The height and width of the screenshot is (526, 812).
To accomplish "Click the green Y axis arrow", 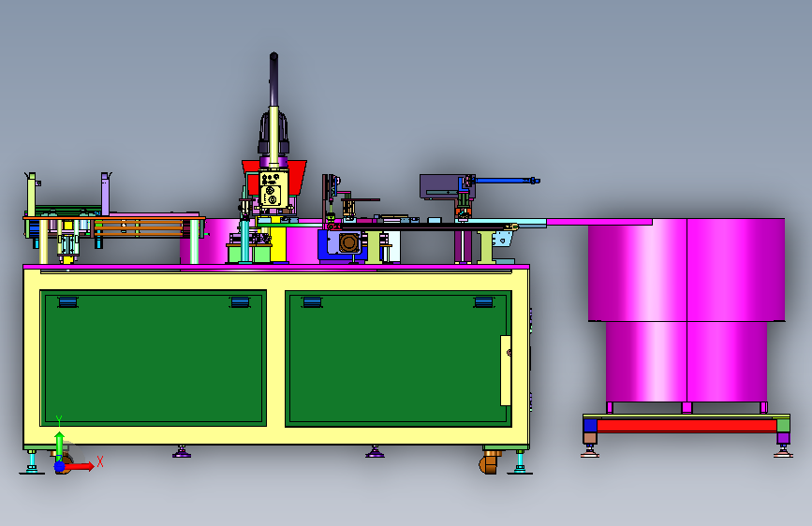I will 60,445.
